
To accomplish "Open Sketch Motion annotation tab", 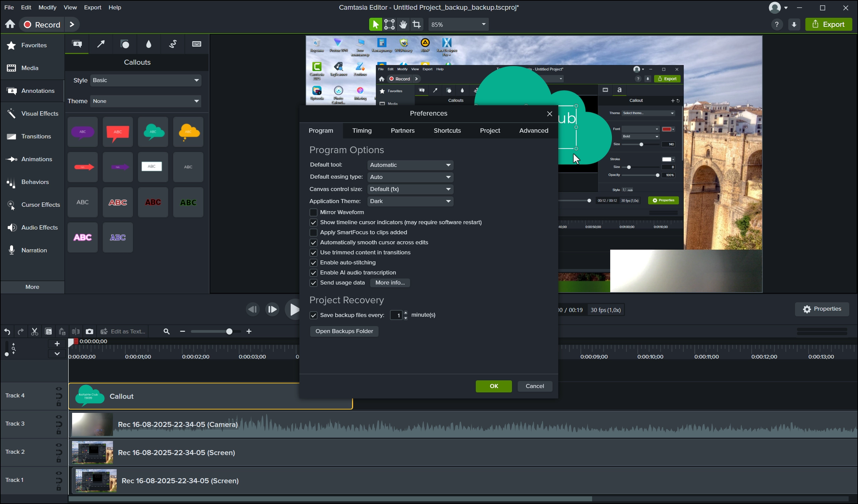I will click(x=173, y=44).
